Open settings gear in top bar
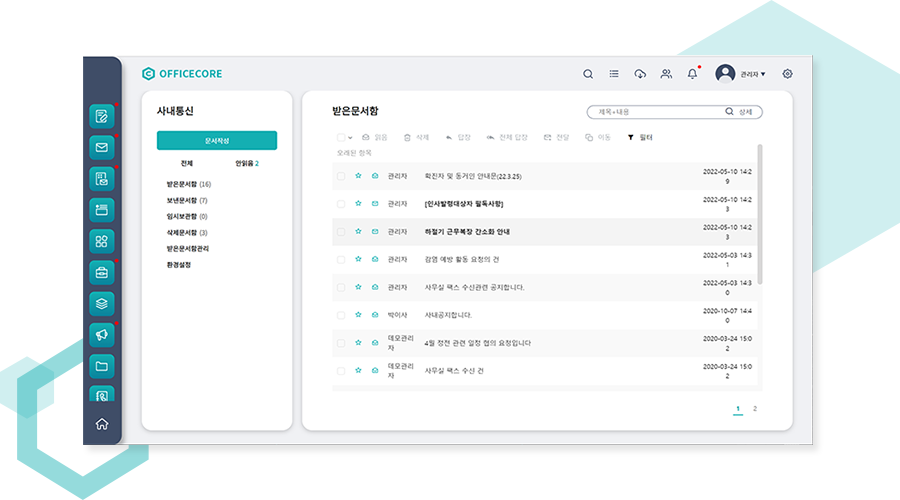The width and height of the screenshot is (900, 500). (x=787, y=74)
